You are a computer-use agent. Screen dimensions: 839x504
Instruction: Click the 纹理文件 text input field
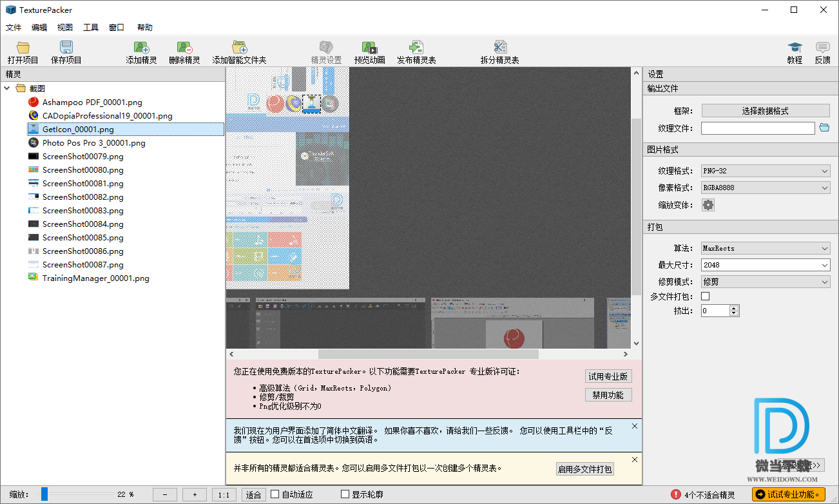pos(758,128)
